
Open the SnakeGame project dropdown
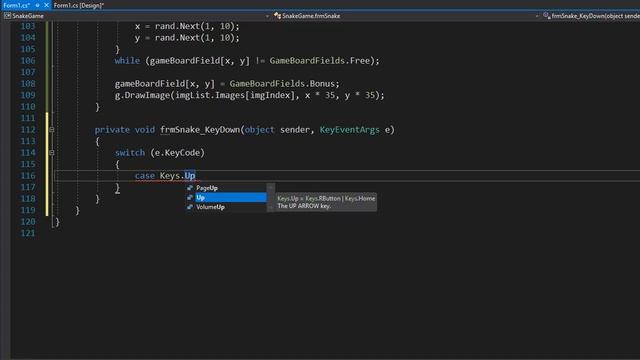pos(267,16)
